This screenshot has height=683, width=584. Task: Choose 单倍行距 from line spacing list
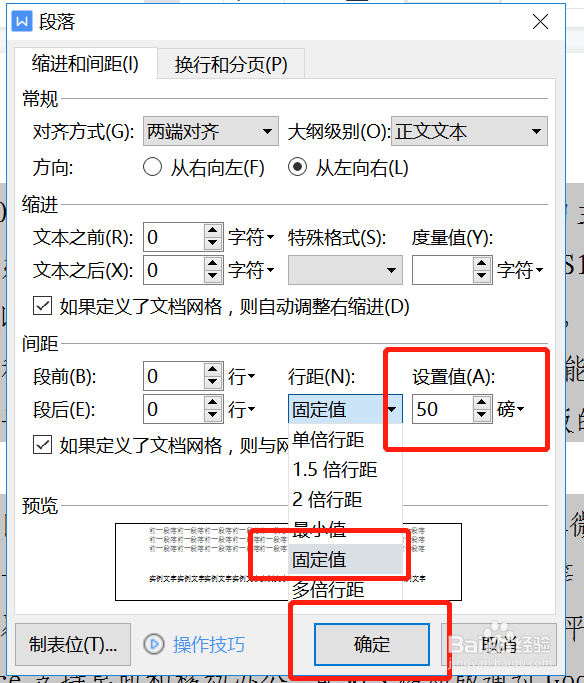pyautogui.click(x=345, y=440)
